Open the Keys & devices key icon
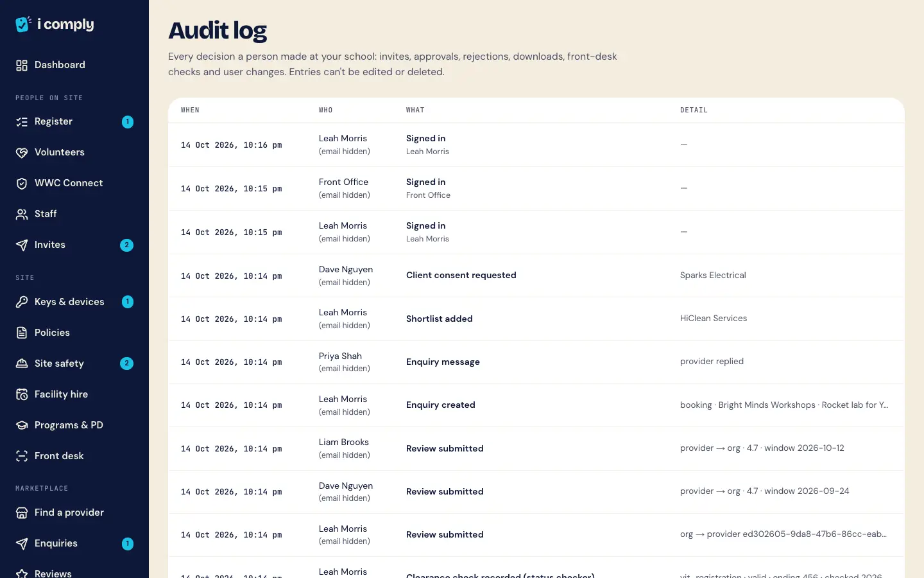Screen dimensions: 924x578 [22, 302]
